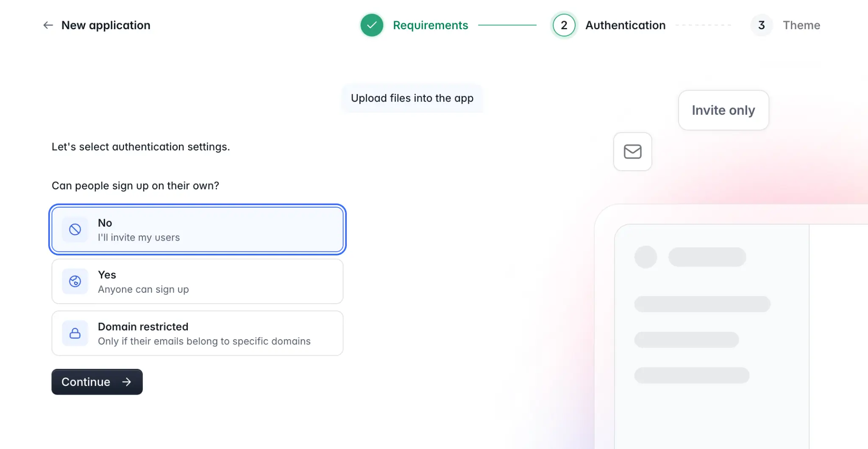Screen dimensions: 868x449
Task: Click the prohibition icon on the No option
Action: (x=75, y=229)
